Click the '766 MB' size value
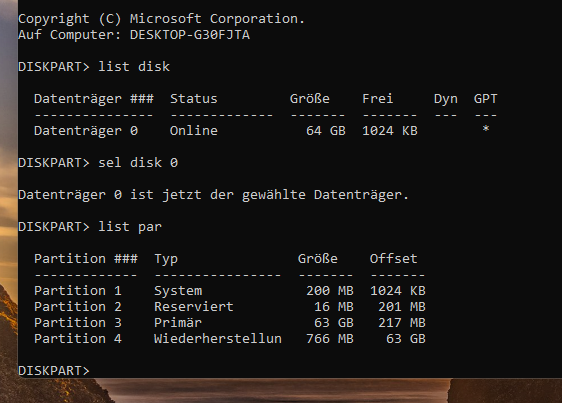This screenshot has width=562, height=403. point(330,339)
